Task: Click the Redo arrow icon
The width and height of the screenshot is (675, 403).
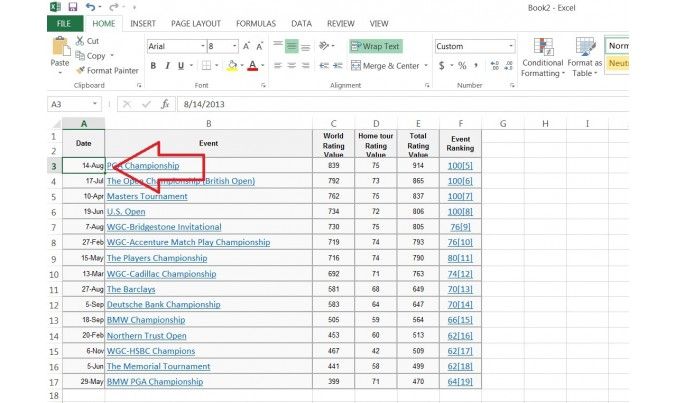Action: (x=114, y=7)
